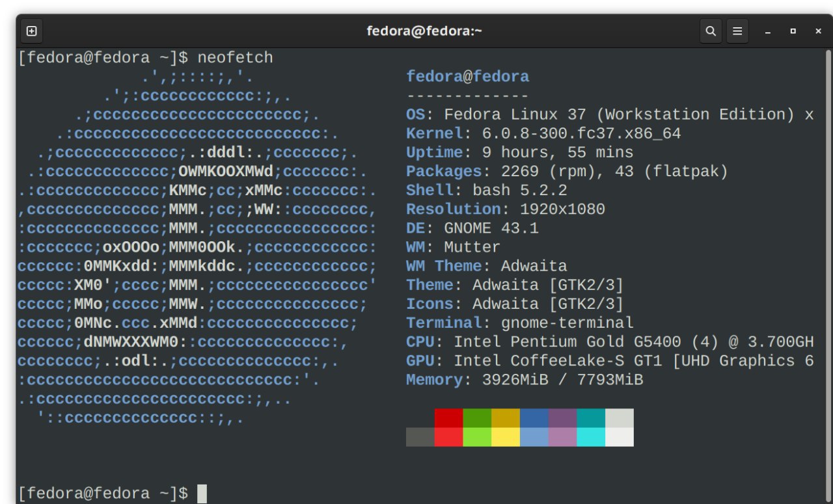833x504 pixels.
Task: Click the memory value "3926MiB / 7793MiB"
Action: [x=563, y=380]
